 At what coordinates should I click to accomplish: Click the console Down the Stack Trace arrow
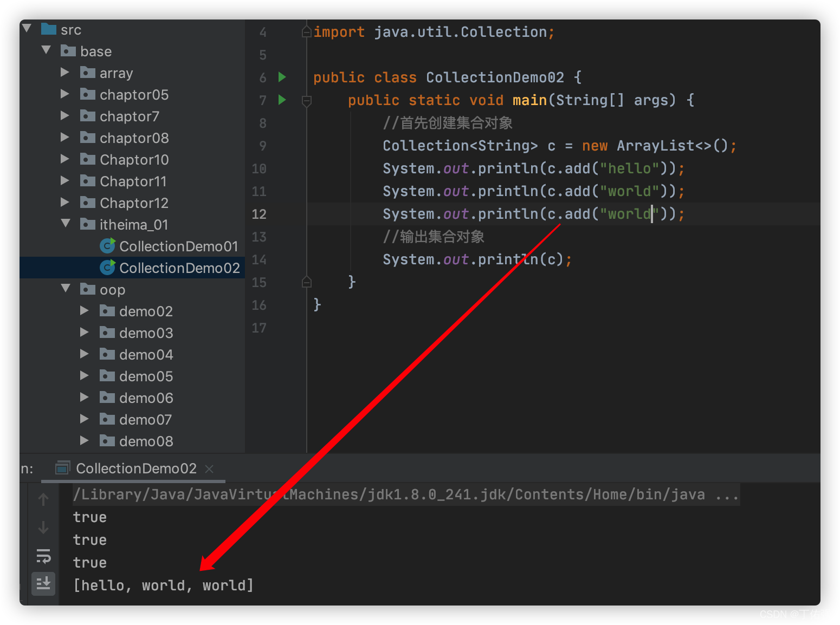(43, 527)
